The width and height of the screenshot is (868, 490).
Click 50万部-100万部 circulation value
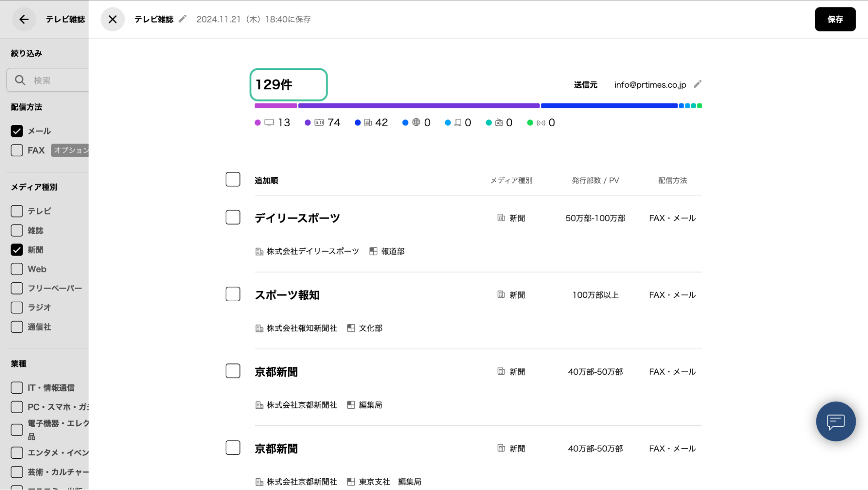[595, 218]
